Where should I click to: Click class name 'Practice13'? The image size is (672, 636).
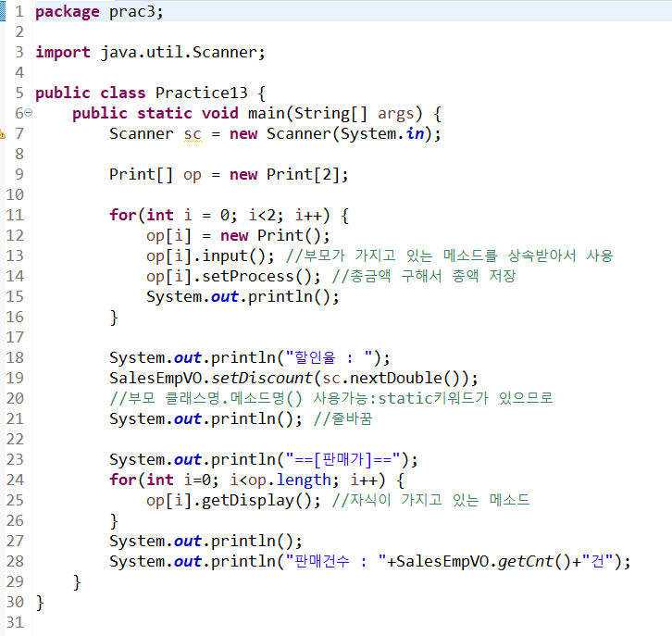point(202,93)
